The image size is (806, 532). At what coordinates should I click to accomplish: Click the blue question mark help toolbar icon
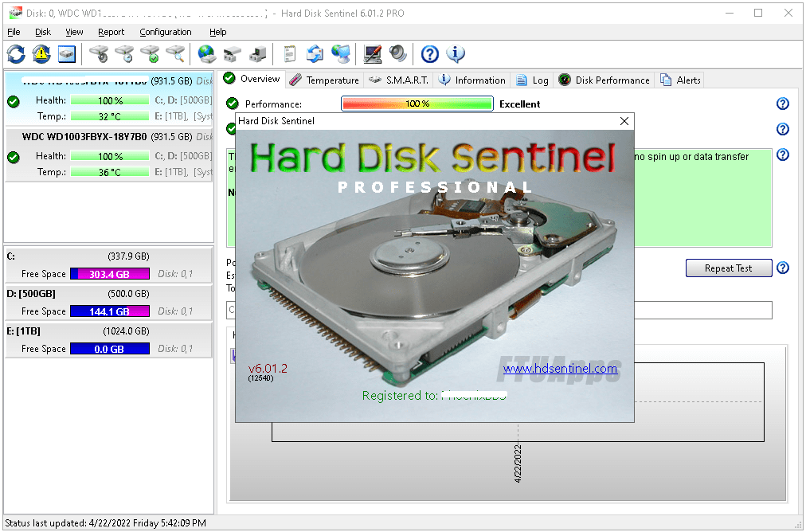point(430,53)
